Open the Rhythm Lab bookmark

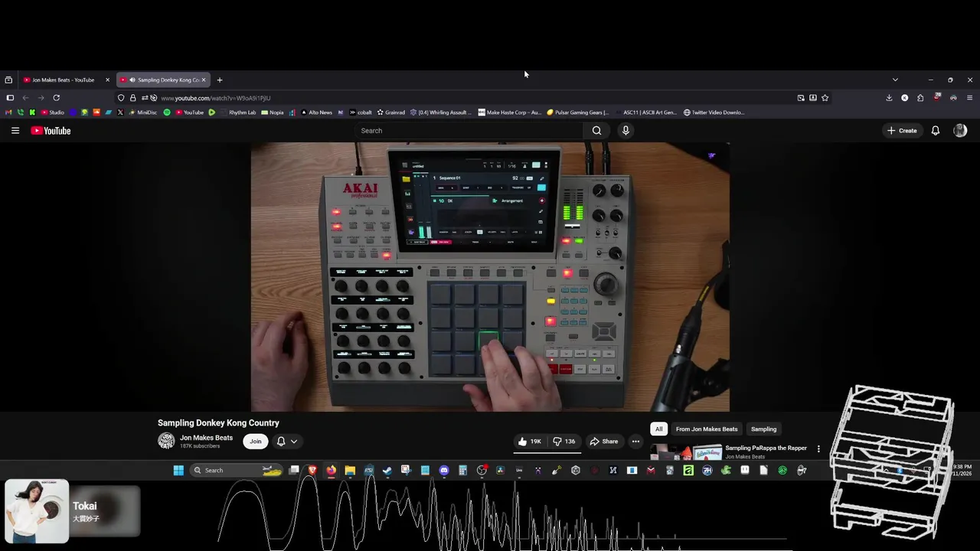[238, 112]
